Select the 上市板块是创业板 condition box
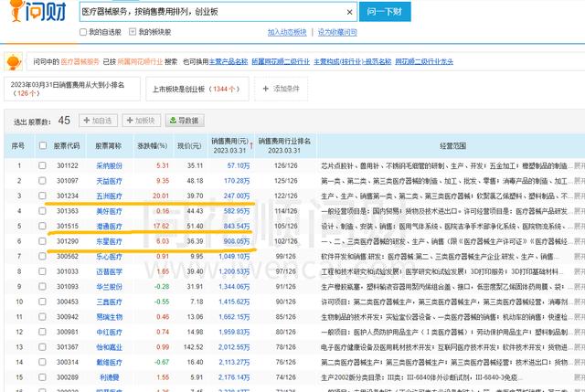Viewport: 585px width, 392px height. 197,89
